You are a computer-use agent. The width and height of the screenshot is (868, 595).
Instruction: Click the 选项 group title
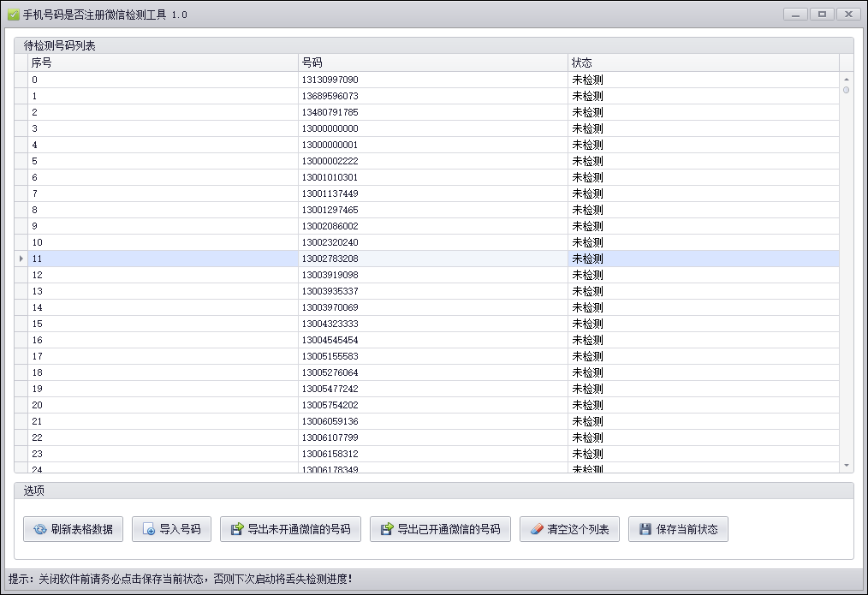coord(33,491)
